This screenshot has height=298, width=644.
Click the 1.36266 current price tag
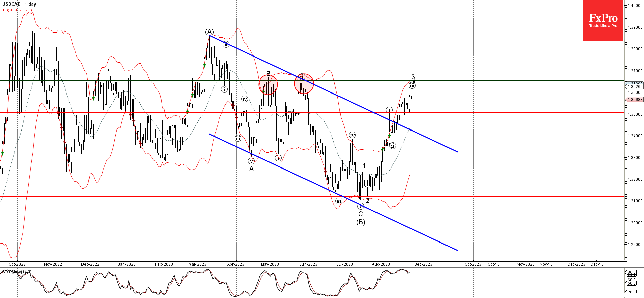point(634,86)
